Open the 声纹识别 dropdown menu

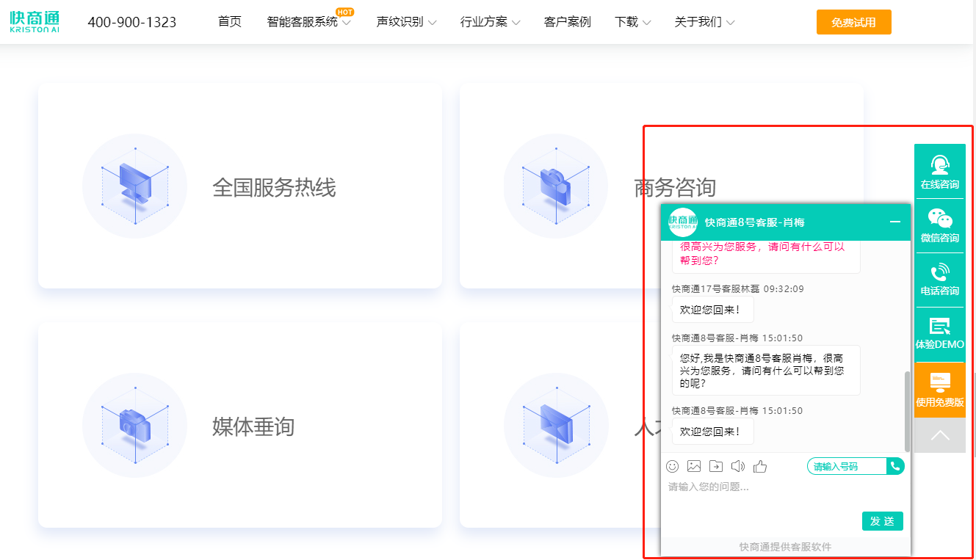[x=406, y=22]
